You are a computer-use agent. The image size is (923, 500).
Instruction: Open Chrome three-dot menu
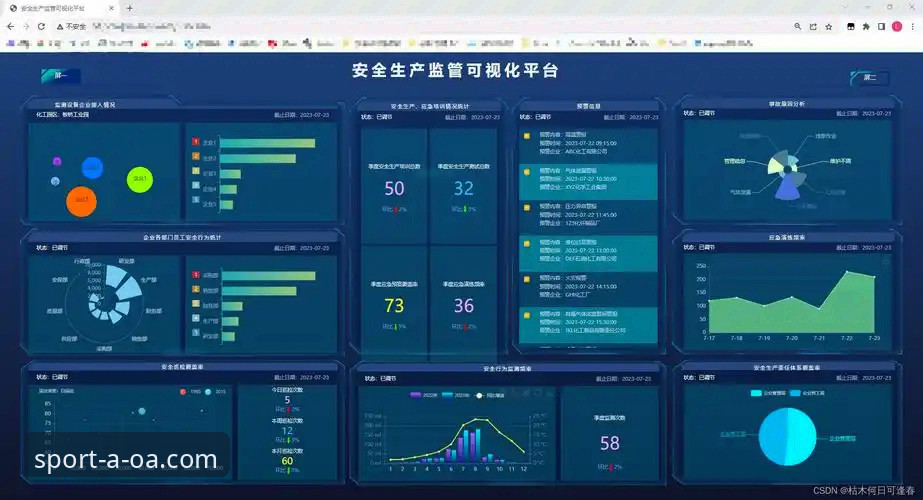click(x=912, y=27)
